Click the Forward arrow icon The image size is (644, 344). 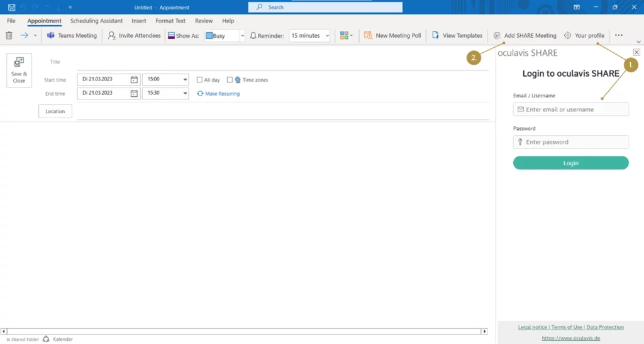pos(25,35)
